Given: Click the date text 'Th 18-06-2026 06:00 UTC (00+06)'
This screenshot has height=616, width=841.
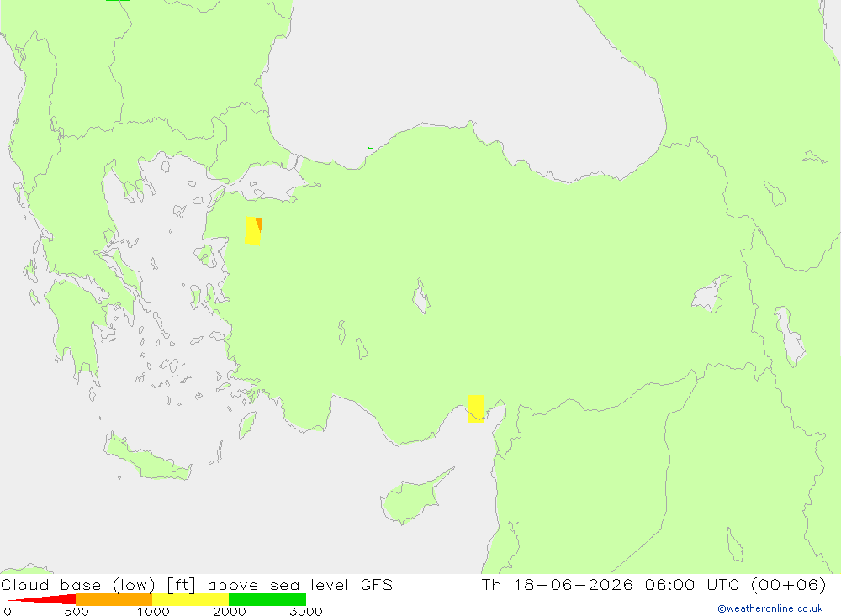Looking at the screenshot, I should click(653, 584).
